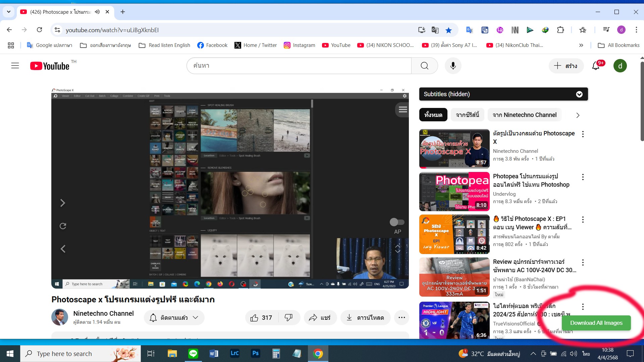The height and width of the screenshot is (362, 644).
Task: Open options for the Photopea video
Action: point(583,177)
